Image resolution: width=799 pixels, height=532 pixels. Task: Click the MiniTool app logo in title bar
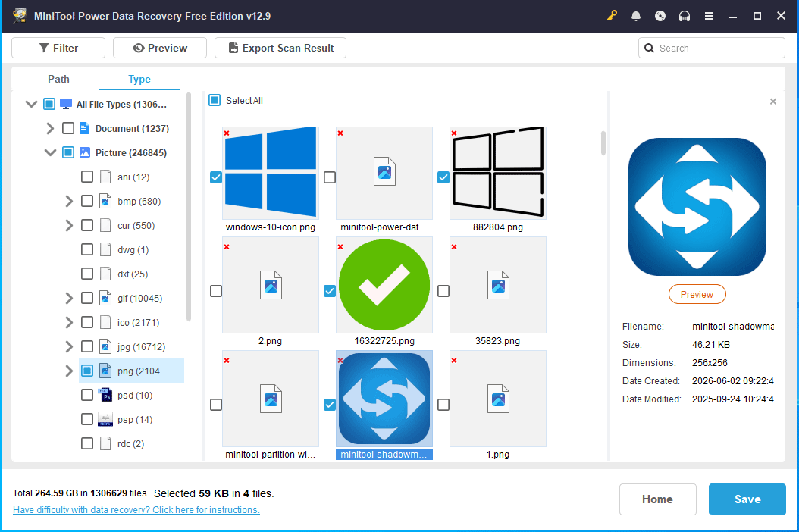20,16
